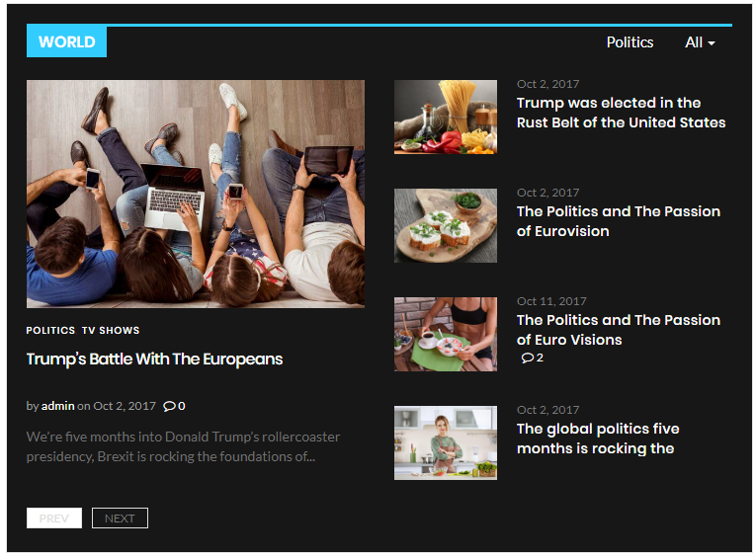Click the NEXT pagination button
The image size is (756, 558).
pos(120,518)
